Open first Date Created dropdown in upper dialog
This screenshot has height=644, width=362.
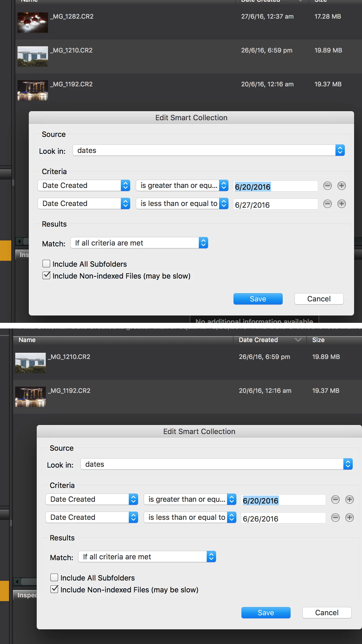(x=84, y=185)
